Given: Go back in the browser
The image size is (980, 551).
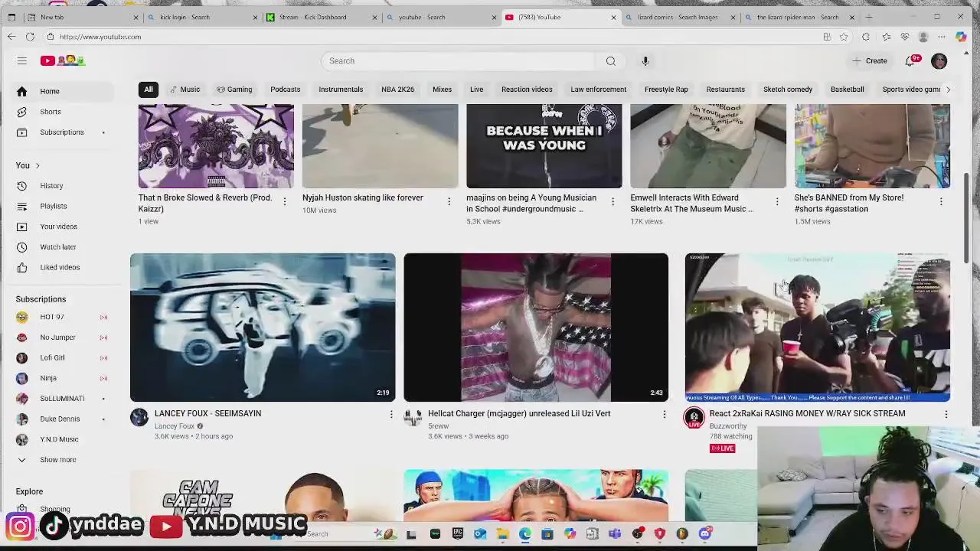Looking at the screenshot, I should pyautogui.click(x=11, y=37).
